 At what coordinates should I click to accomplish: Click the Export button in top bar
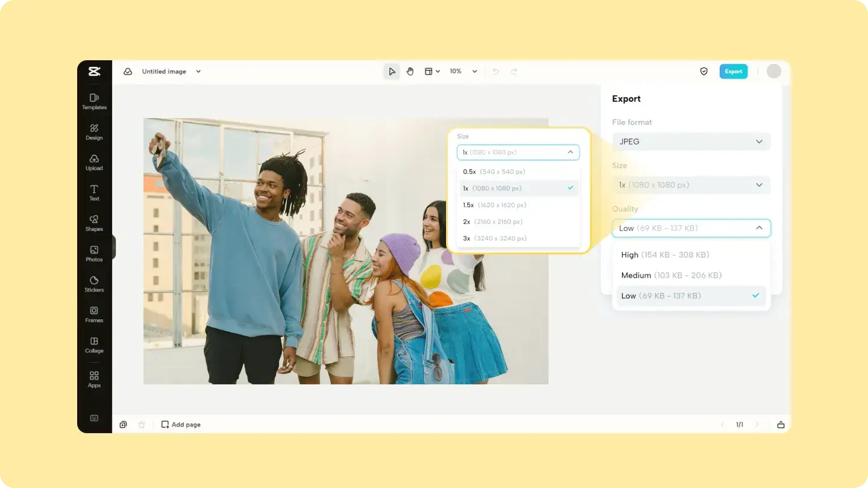[x=734, y=71]
